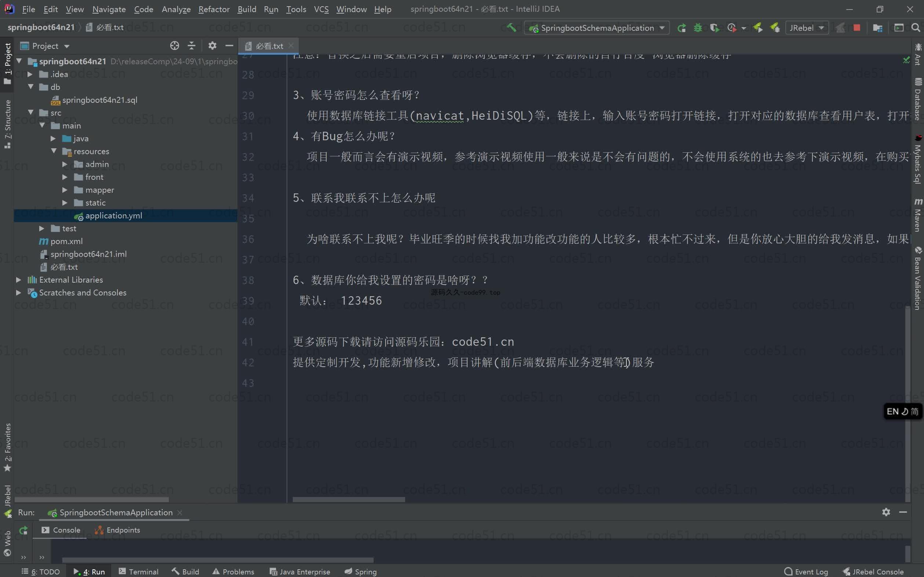Open the Analyze menu
The height and width of the screenshot is (577, 924).
176,9
